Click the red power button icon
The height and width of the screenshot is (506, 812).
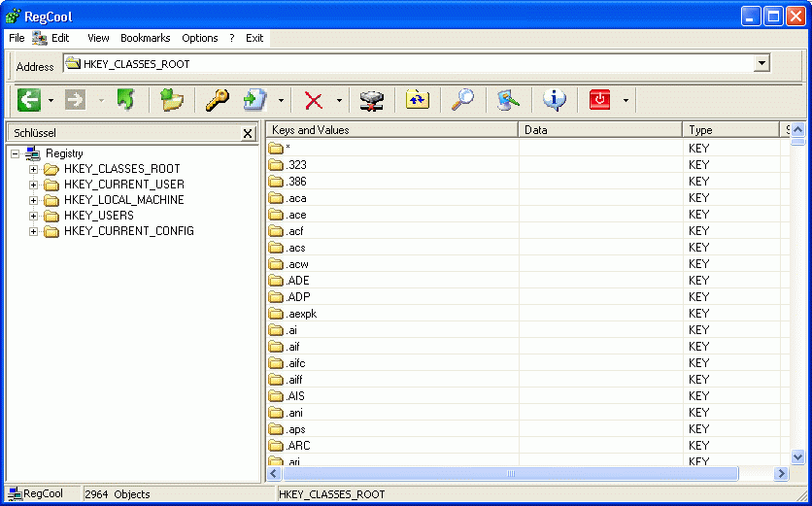coord(599,99)
